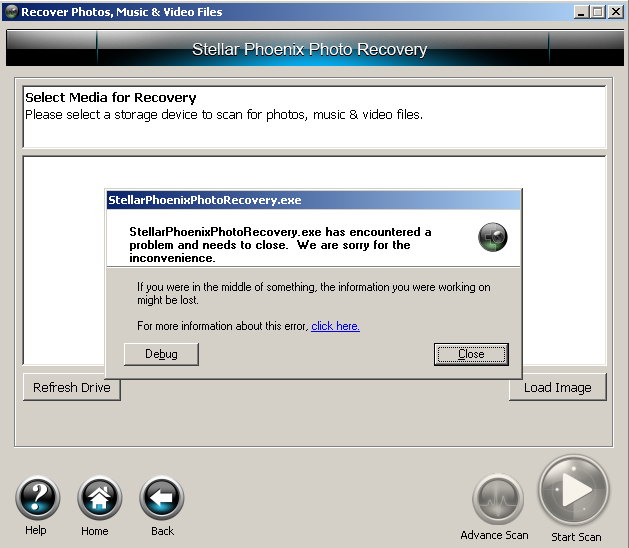Click the 'Stellar Phoenix Photo Recovery' banner text
The height and width of the screenshot is (548, 629).
click(x=309, y=49)
